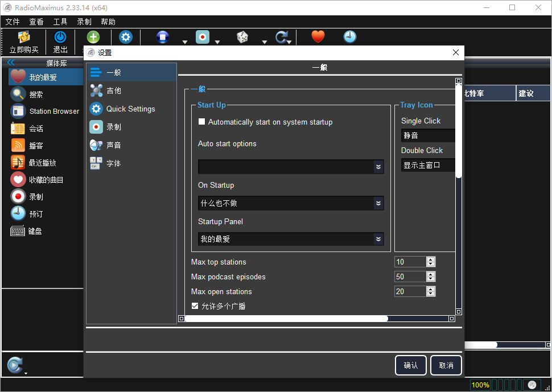Close the 设置 dialog

click(x=455, y=52)
